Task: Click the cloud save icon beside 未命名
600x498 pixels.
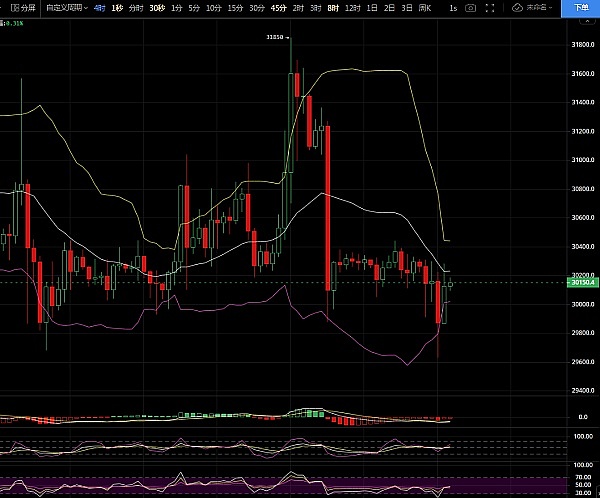Action: tap(518, 8)
